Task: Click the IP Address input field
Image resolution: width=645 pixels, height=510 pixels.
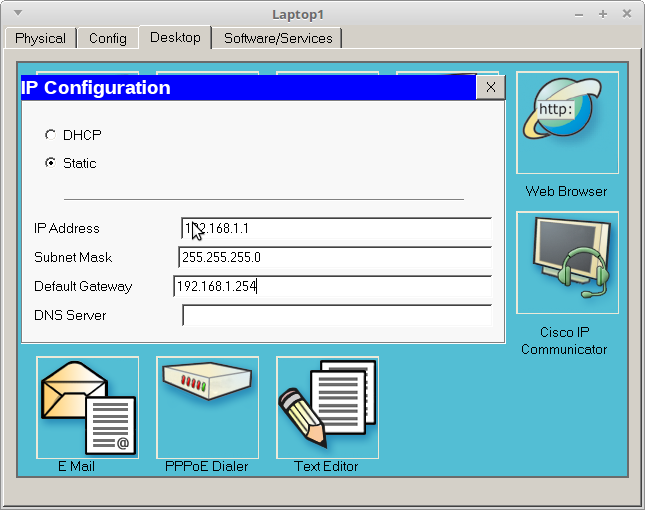Action: [x=336, y=228]
